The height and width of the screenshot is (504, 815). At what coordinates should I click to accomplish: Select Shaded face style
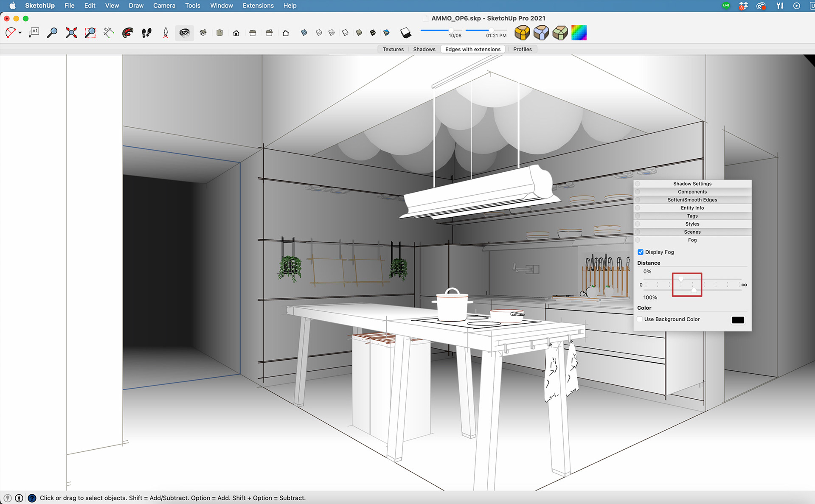click(359, 33)
